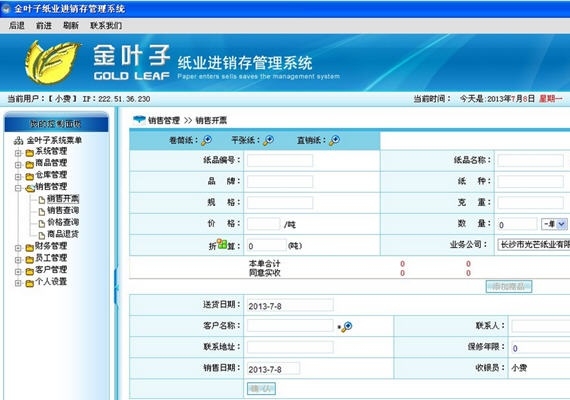Click the 添加商品 button

click(x=509, y=287)
